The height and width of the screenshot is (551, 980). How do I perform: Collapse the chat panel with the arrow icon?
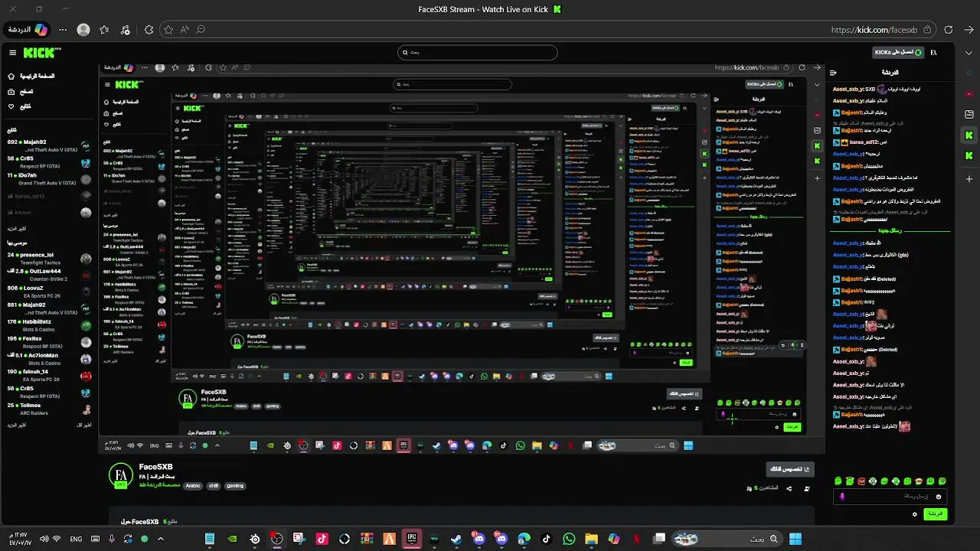pyautogui.click(x=833, y=73)
